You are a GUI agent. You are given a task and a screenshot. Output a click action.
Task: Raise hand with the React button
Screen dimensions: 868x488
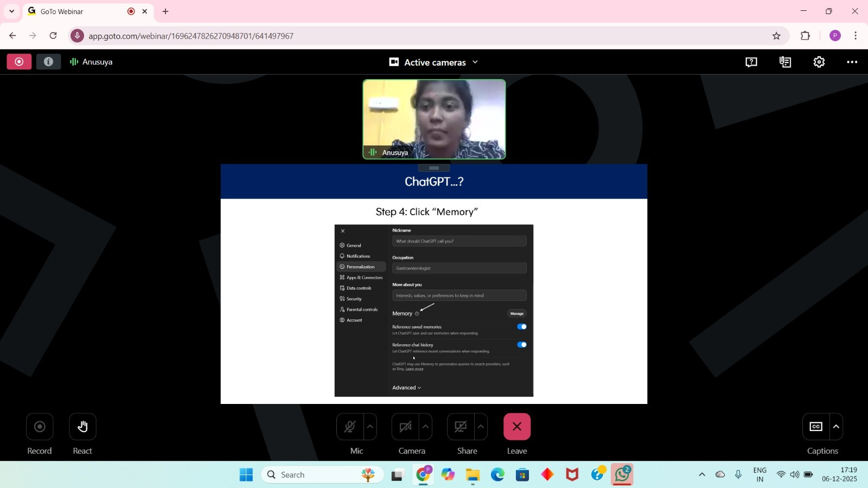coord(82,427)
